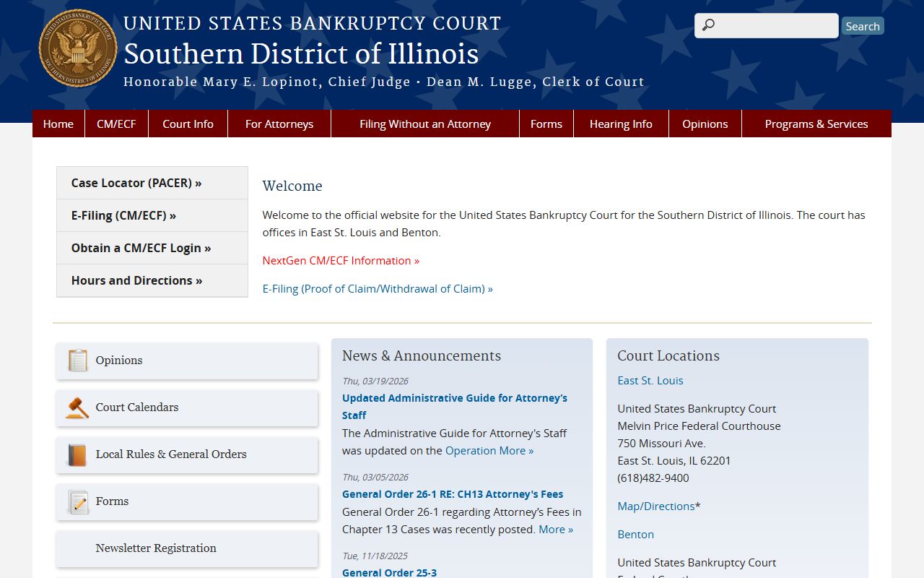
Task: Click the date Thu, 03/19/2026
Action: click(375, 381)
